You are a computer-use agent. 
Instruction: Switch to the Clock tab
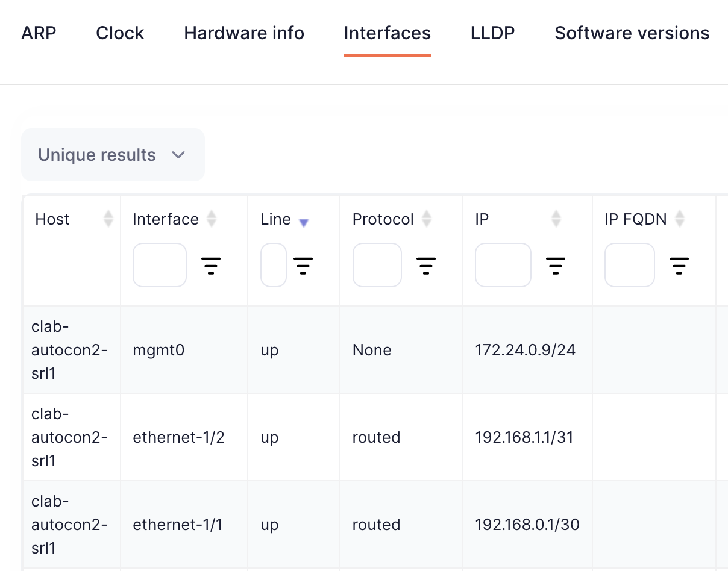(x=119, y=33)
